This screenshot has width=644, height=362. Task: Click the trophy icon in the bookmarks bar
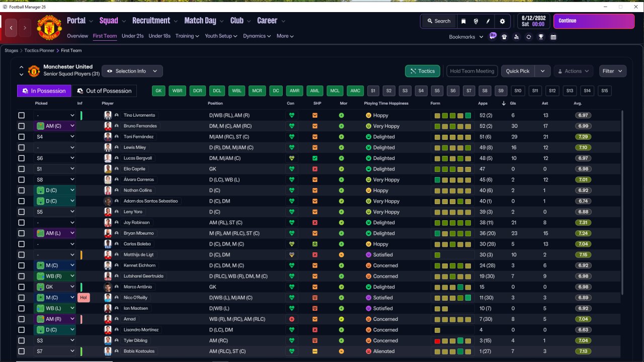coord(541,37)
